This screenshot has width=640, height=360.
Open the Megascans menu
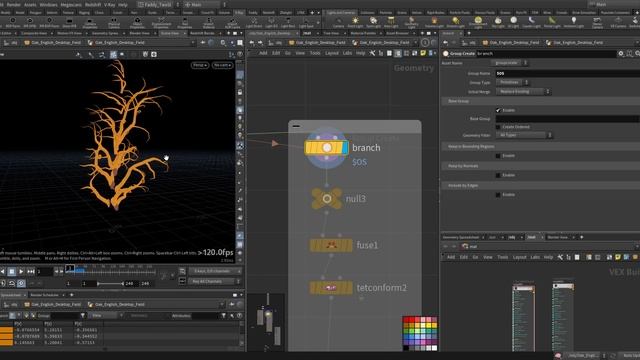tap(71, 4)
